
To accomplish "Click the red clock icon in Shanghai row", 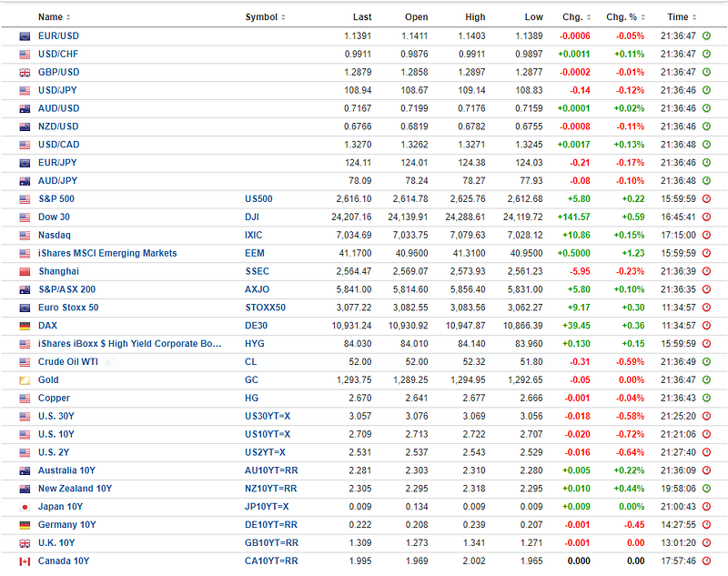I will click(x=707, y=271).
